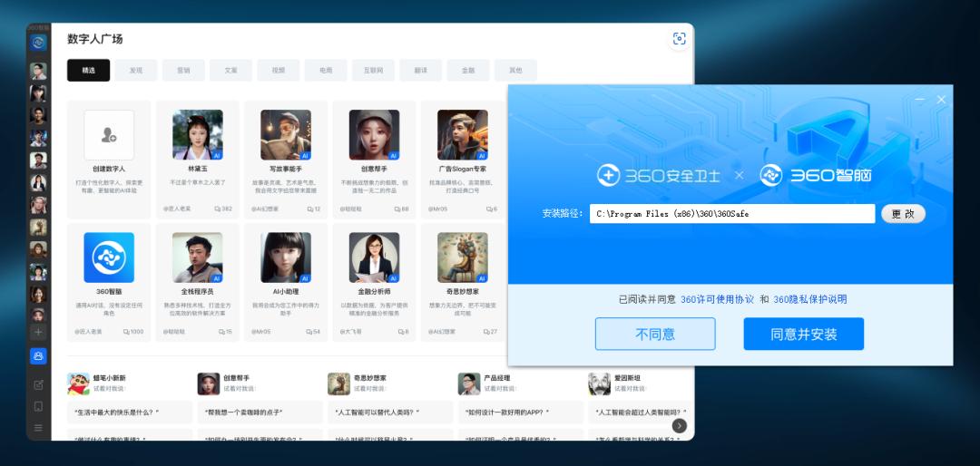
Task: Click the 蜡笔小新新 avatar in suggestions row
Action: (x=78, y=383)
